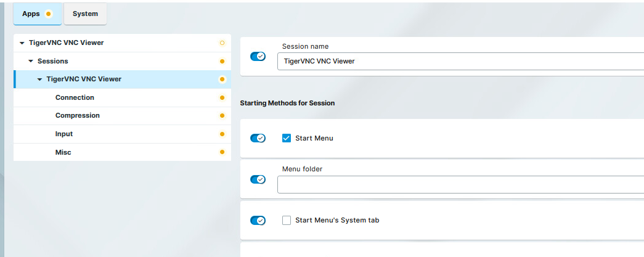Click the orange status dot beside Input
Viewport: 644px width, 257px height.
point(222,134)
